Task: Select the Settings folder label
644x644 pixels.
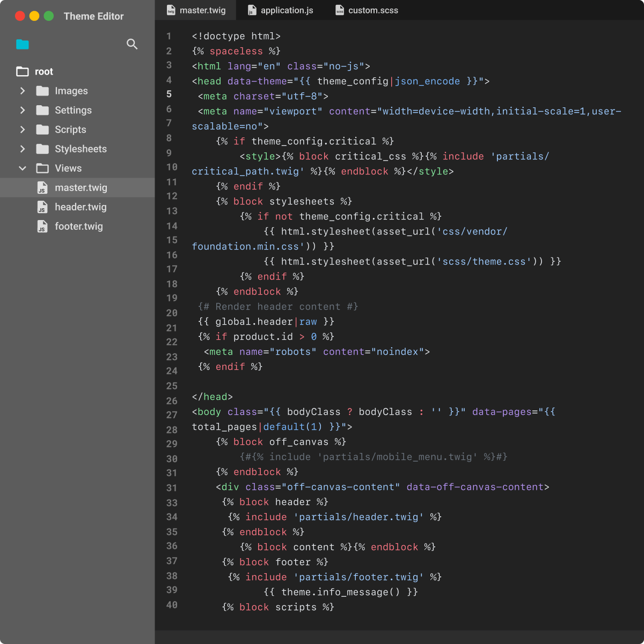Action: tap(73, 110)
